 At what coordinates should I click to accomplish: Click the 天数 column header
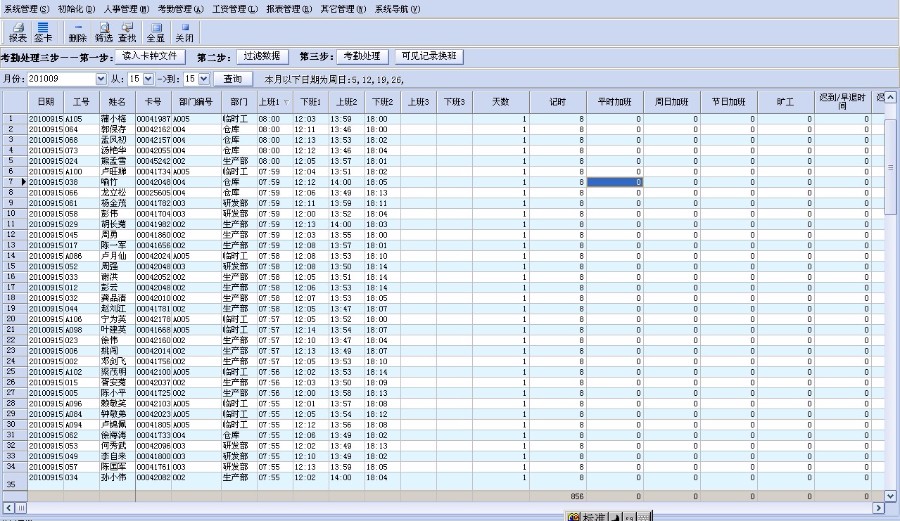(501, 102)
